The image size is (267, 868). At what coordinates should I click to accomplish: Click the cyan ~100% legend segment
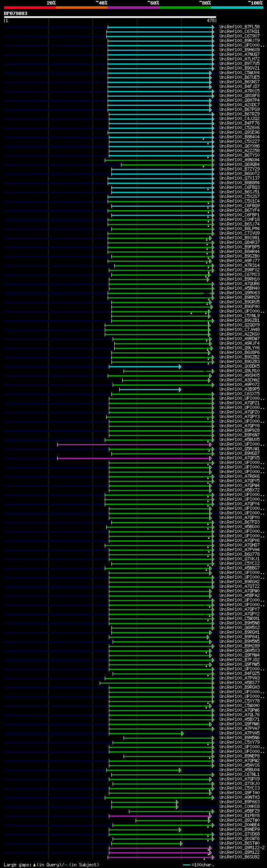[237, 8]
